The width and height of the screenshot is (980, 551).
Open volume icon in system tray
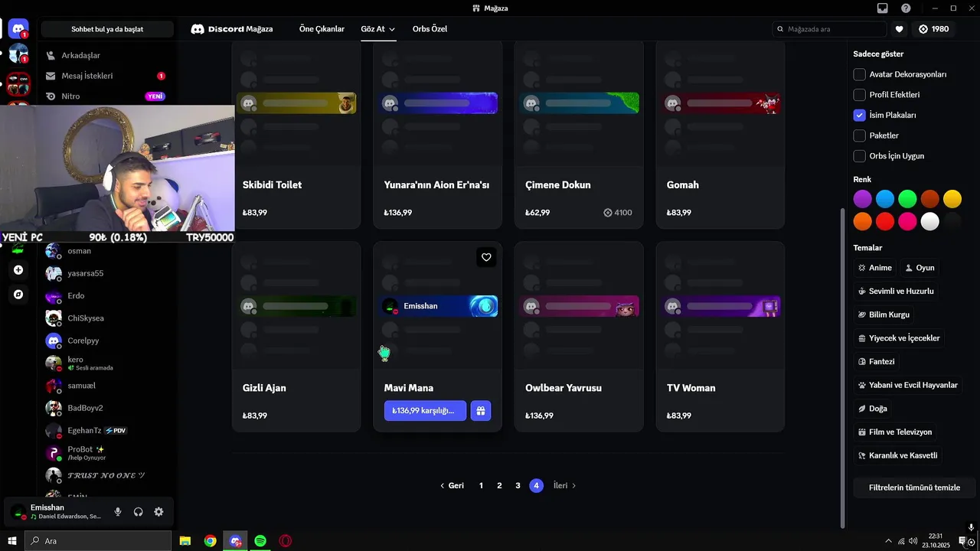pos(913,541)
